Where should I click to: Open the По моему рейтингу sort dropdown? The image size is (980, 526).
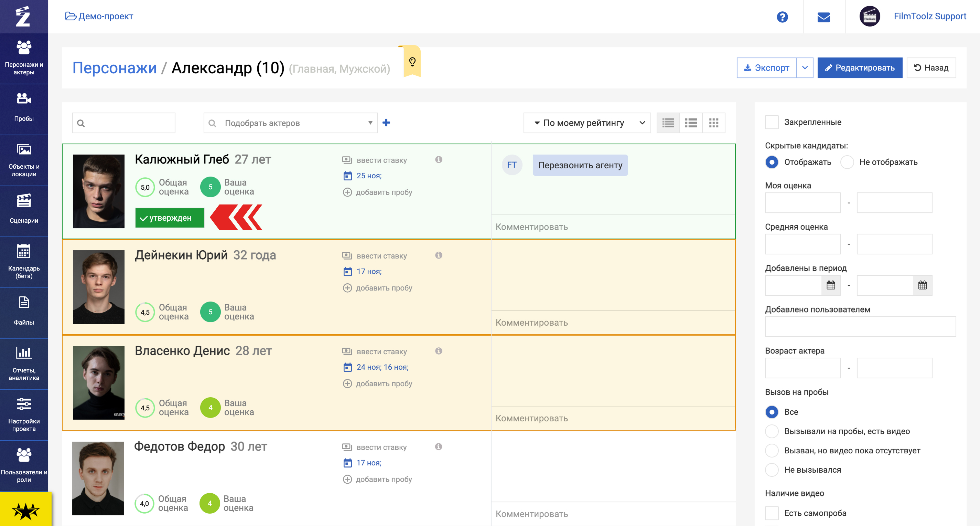pyautogui.click(x=587, y=123)
